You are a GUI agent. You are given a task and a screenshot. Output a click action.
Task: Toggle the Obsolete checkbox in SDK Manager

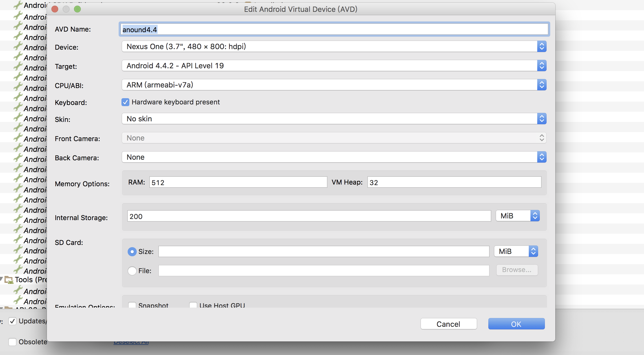pos(12,342)
